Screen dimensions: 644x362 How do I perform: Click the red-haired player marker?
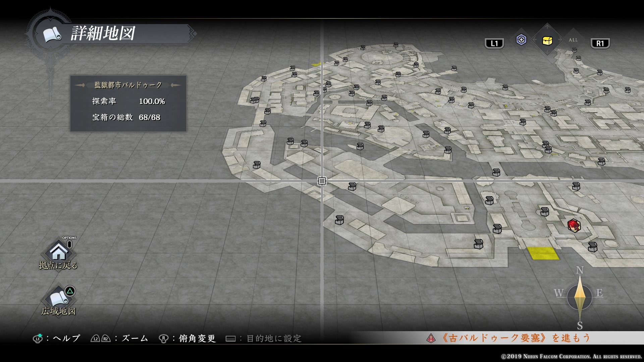[x=574, y=226]
